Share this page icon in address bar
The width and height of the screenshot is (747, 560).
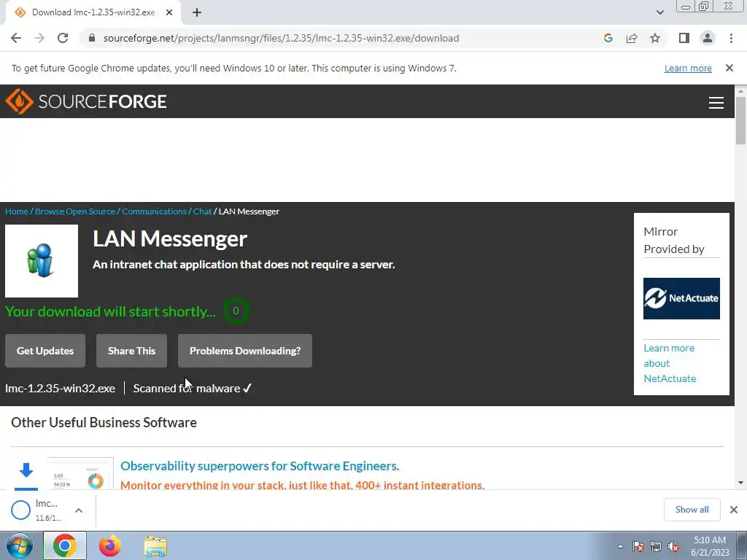[632, 38]
